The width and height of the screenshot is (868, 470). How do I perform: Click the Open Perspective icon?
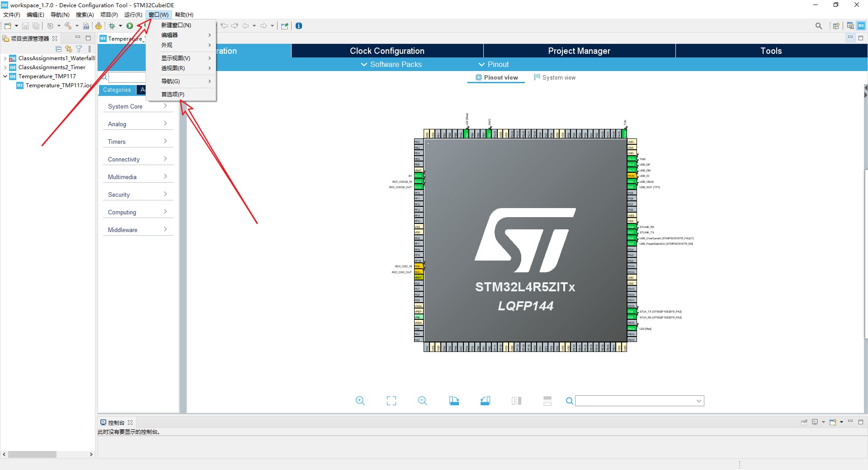coord(836,26)
